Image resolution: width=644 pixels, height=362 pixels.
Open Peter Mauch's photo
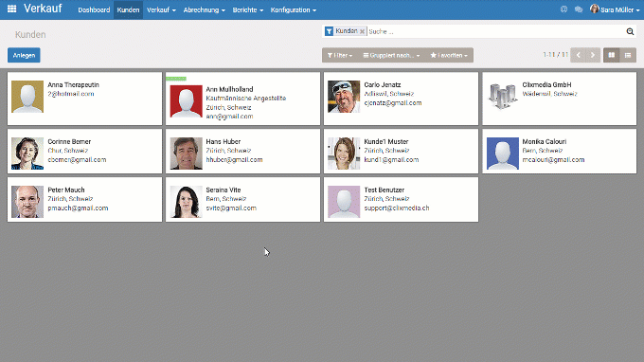coord(27,202)
